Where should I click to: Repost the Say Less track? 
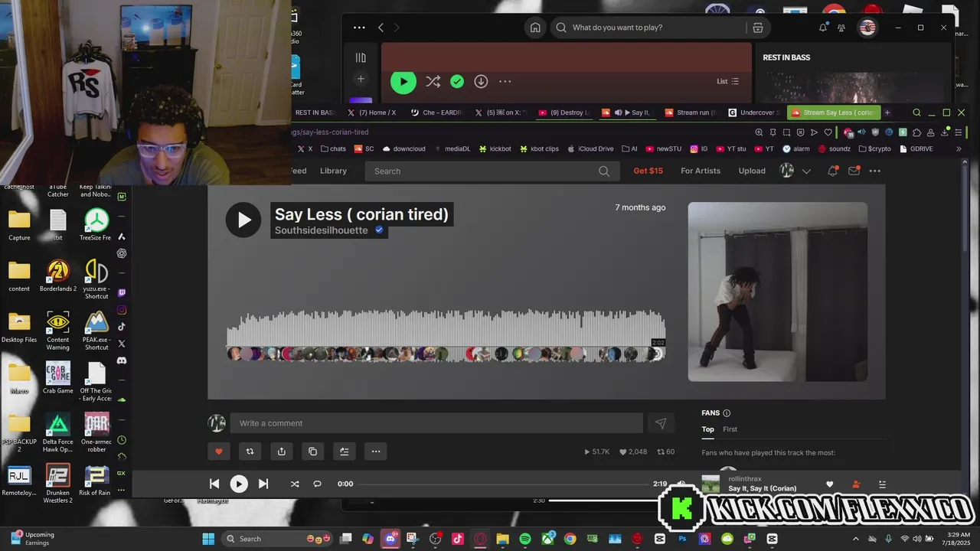pyautogui.click(x=250, y=452)
